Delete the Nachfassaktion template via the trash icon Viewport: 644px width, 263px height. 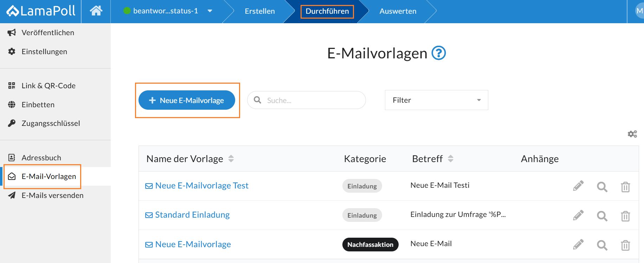click(625, 245)
